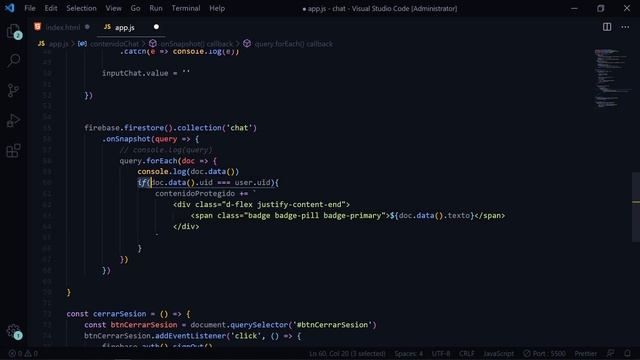
Task: Click Prettier in the status bar
Action: pyautogui.click(x=586, y=353)
